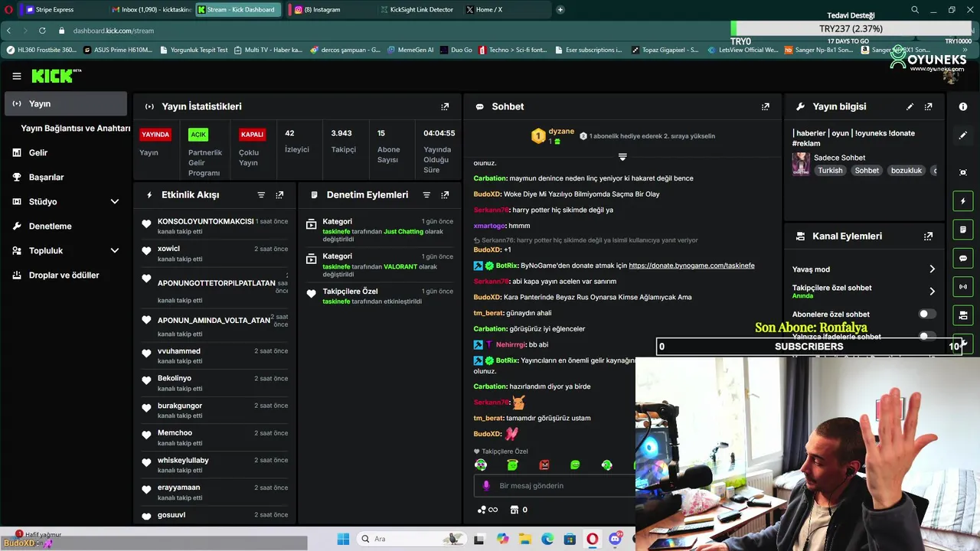This screenshot has height=551, width=980.
Task: Click the capture frame icon in right sidebar
Action: 963,172
